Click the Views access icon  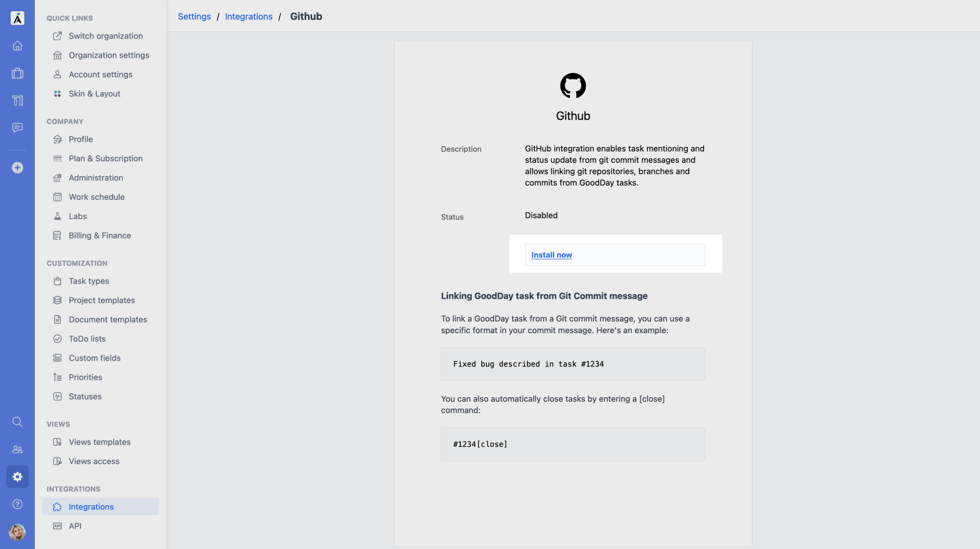57,461
